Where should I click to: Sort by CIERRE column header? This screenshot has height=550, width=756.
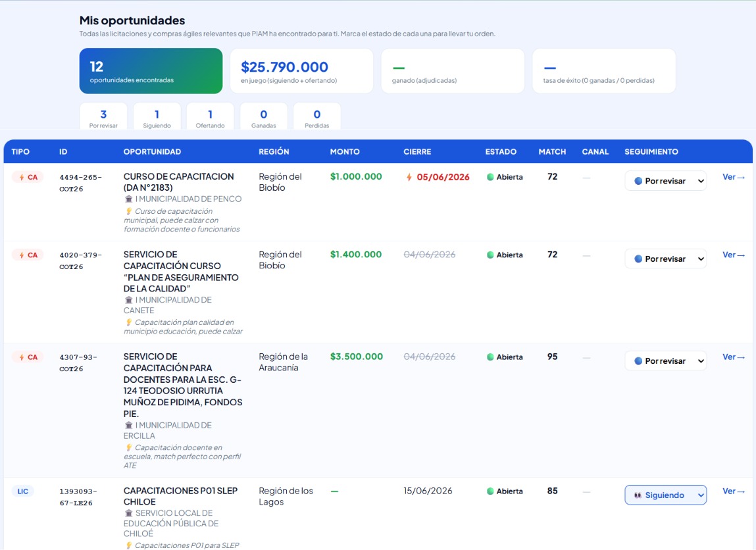(417, 152)
